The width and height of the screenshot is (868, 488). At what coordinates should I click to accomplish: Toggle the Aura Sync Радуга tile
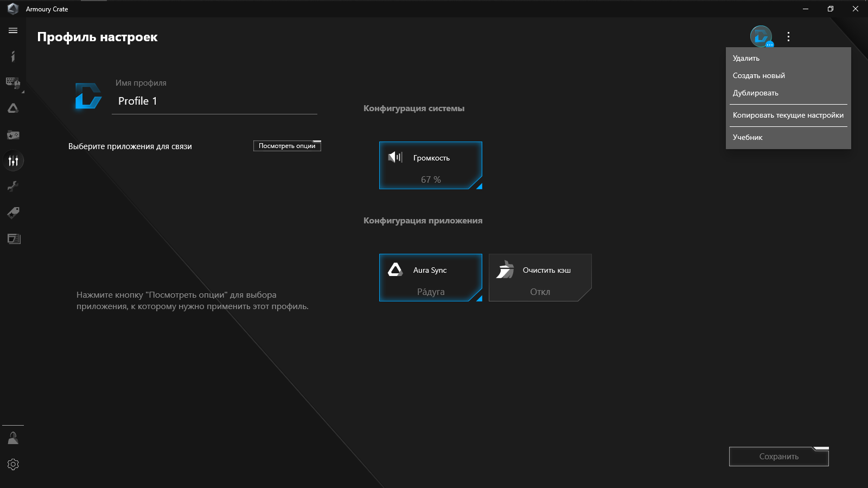[431, 278]
